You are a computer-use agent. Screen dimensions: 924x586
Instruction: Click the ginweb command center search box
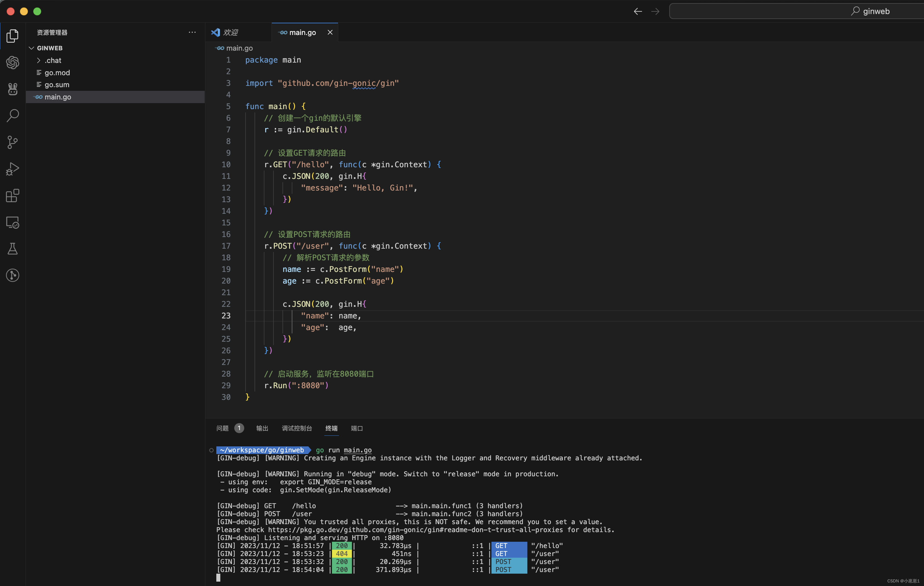pos(796,11)
